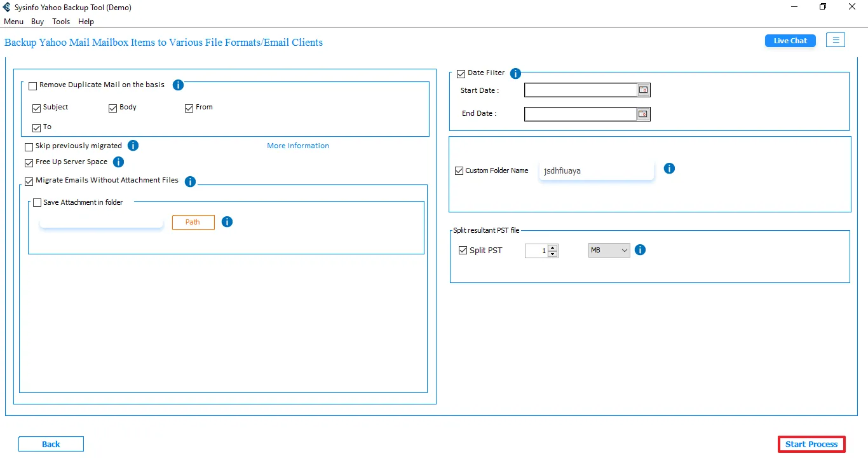Open Live Chat support
Image resolution: width=868 pixels, height=463 pixels.
tap(790, 41)
